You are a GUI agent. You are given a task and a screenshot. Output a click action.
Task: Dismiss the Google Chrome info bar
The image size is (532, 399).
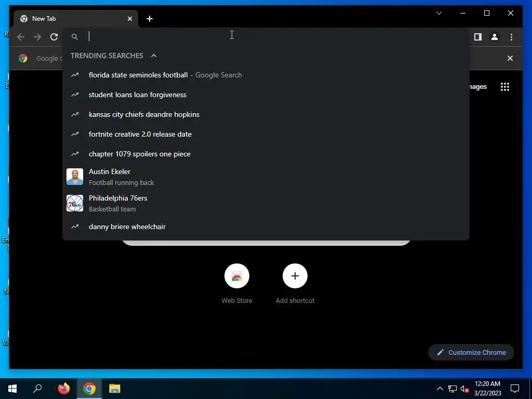coord(510,58)
